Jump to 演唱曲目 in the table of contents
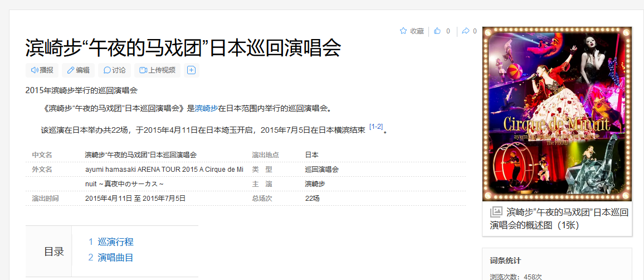The height and width of the screenshot is (280, 644). pos(115,257)
